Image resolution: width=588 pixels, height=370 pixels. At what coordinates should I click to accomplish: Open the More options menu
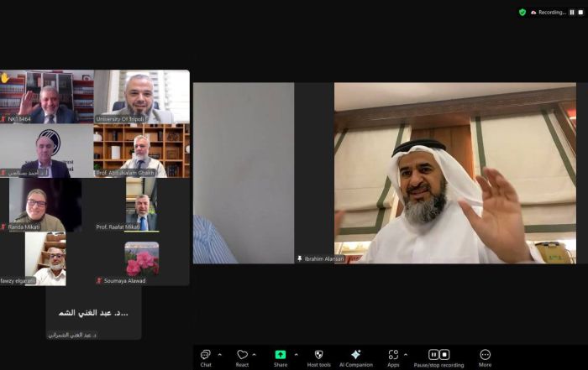[x=485, y=356]
